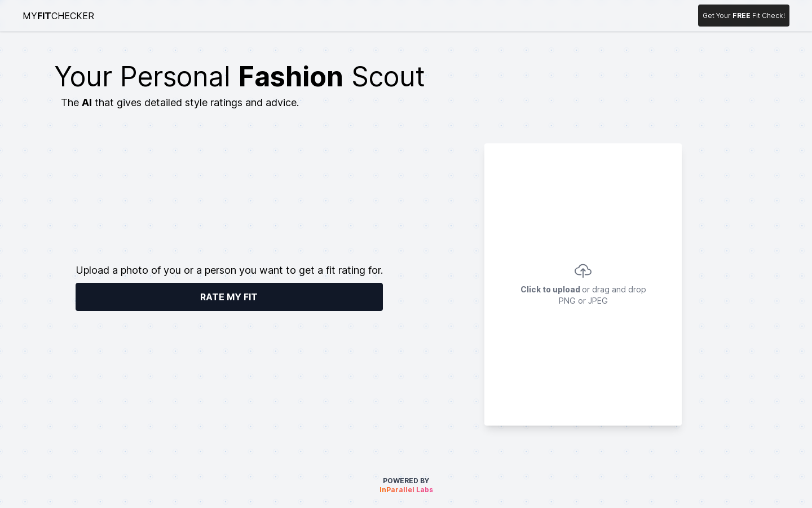Image resolution: width=812 pixels, height=508 pixels.
Task: Click the empty center of the top navigation bar
Action: tap(395, 16)
